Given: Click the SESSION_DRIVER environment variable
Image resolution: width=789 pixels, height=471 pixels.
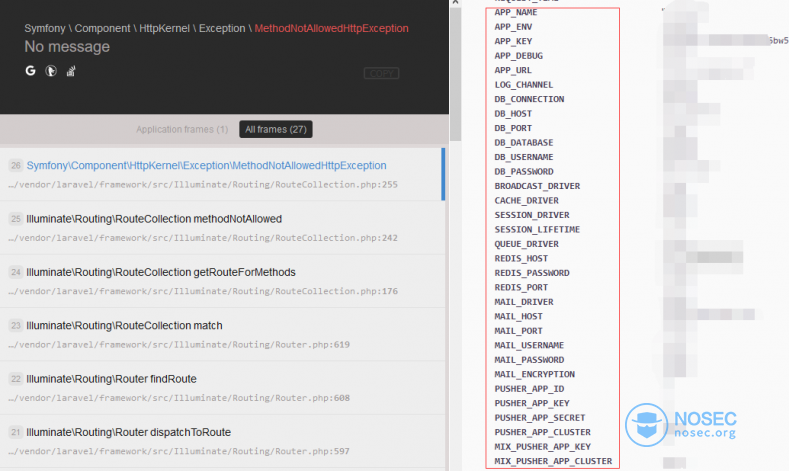Looking at the screenshot, I should click(532, 215).
